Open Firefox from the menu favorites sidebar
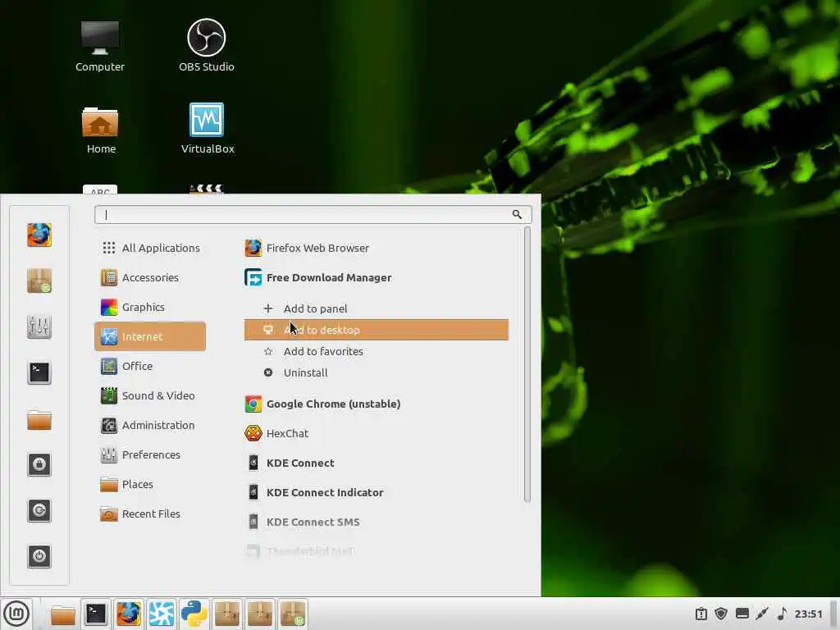Viewport: 840px width, 630px height. [39, 235]
